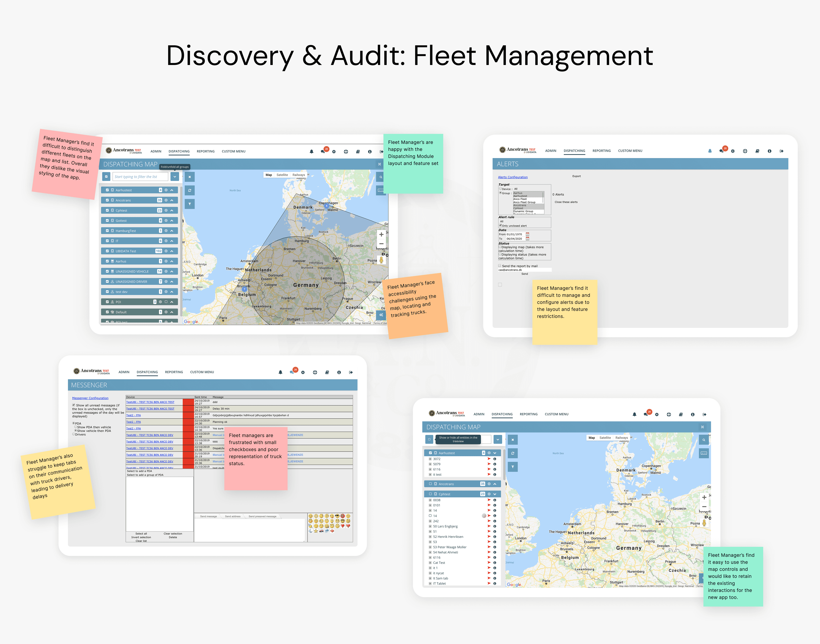Click red arrow icon beside Cat Test
The width and height of the screenshot is (820, 644).
[x=489, y=563]
